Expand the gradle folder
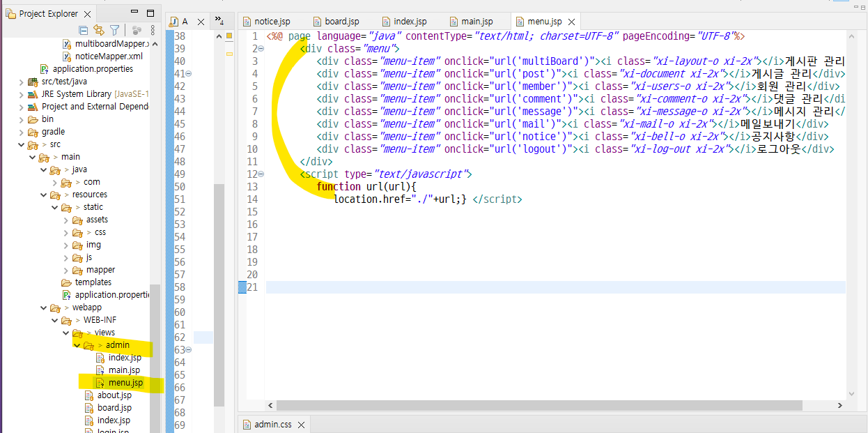Image resolution: width=868 pixels, height=433 pixels. pos(21,132)
